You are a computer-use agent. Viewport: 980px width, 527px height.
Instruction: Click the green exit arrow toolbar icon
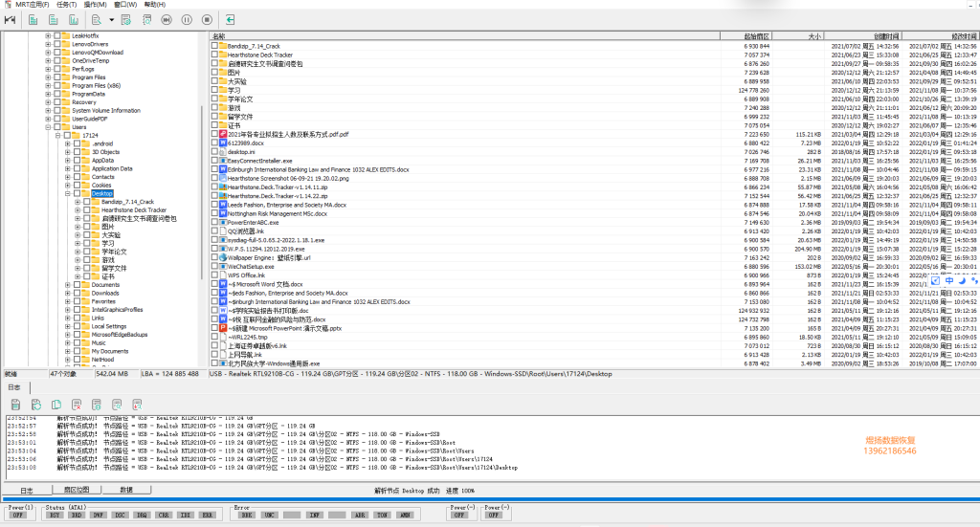230,20
